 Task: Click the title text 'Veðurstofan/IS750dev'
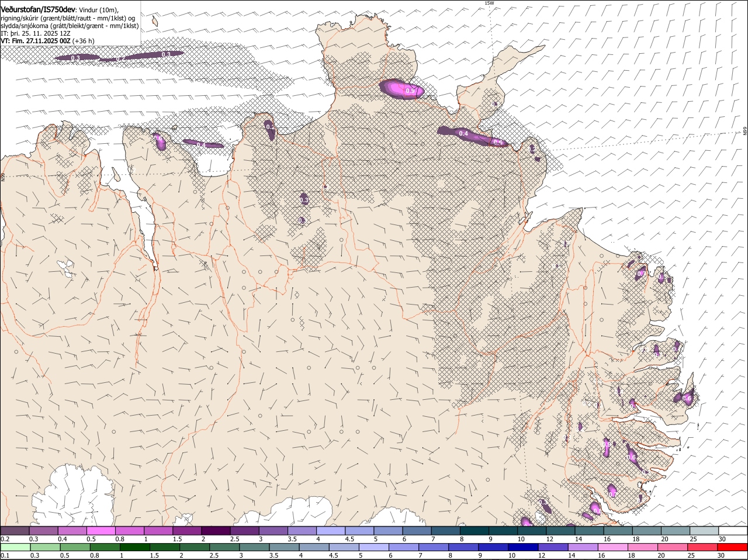coord(38,10)
